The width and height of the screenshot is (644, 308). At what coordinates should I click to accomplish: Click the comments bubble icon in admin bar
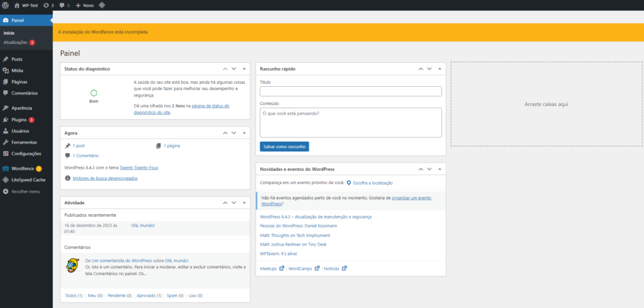(64, 5)
